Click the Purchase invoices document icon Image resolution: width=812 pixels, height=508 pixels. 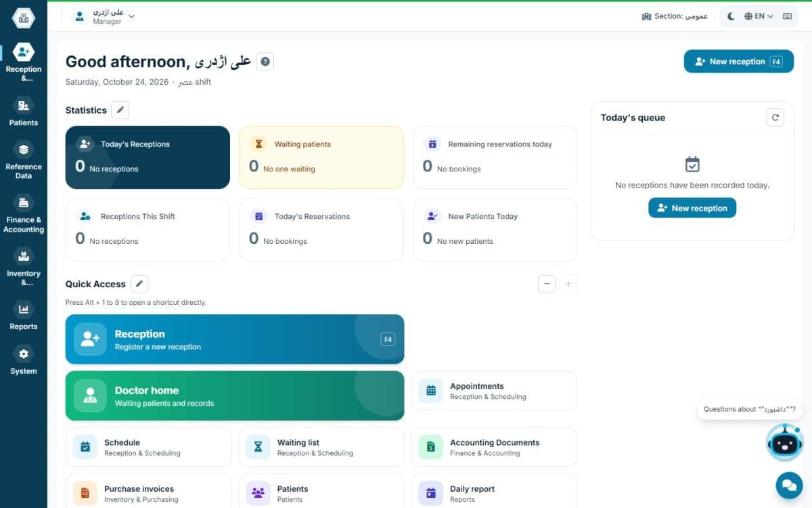[x=85, y=493]
